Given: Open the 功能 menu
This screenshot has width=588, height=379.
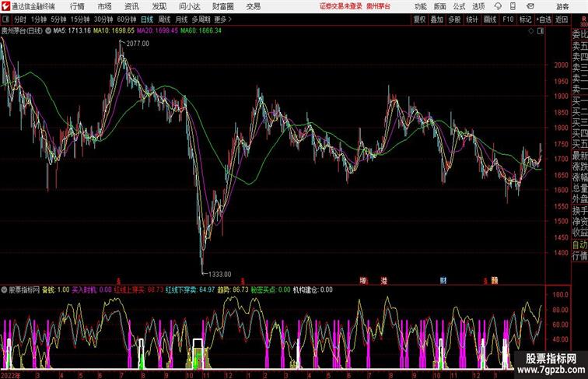Looking at the screenshot, I should point(420,6).
